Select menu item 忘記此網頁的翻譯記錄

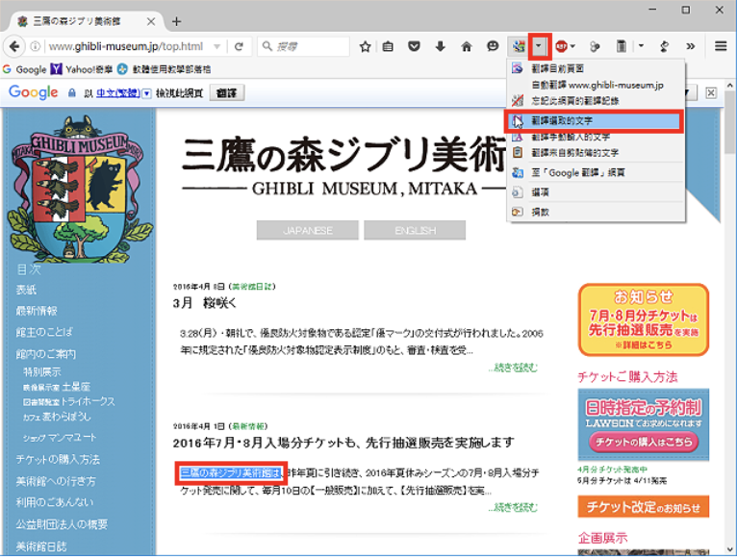[x=596, y=101]
